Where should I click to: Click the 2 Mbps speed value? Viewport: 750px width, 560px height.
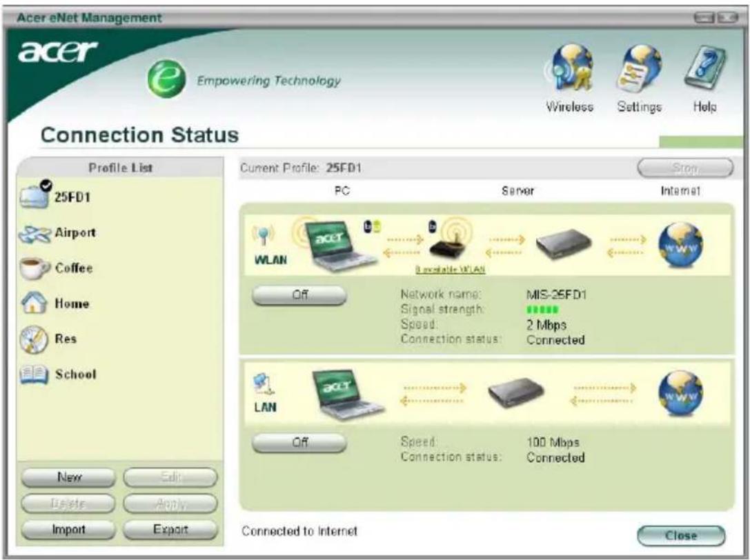pyautogui.click(x=546, y=326)
